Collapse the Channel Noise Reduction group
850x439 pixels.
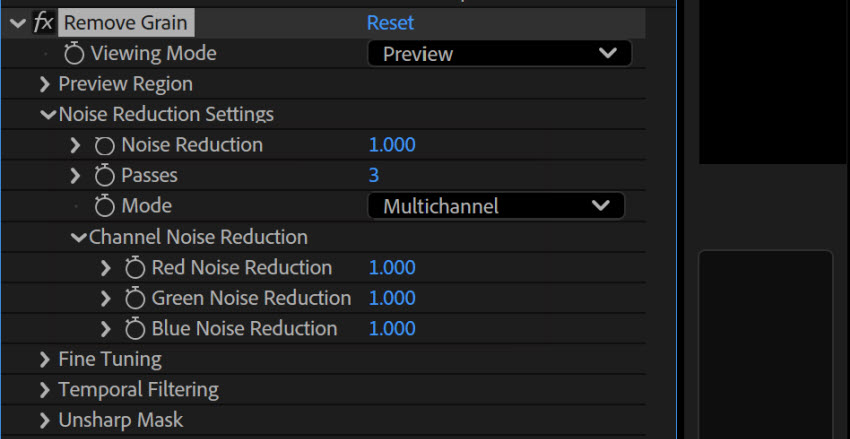[x=79, y=237]
